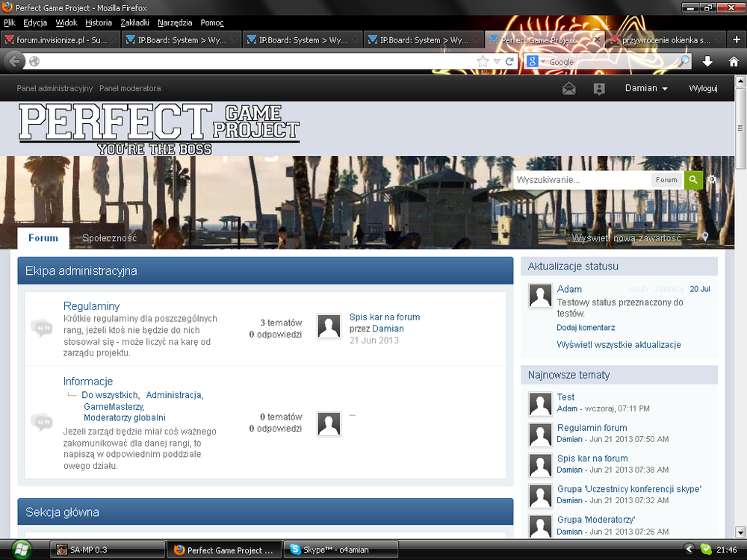This screenshot has height=560, width=747.
Task: Click the Regulaminy forum status icon
Action: point(41,327)
